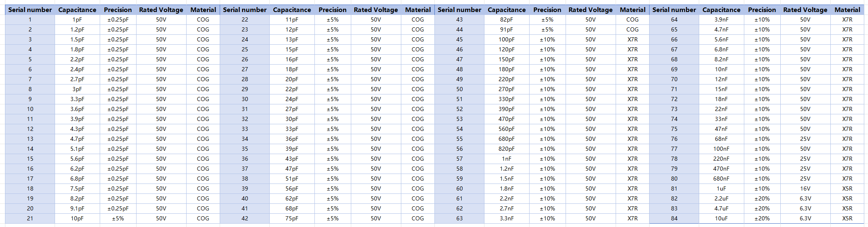The height and width of the screenshot is (227, 868).
Task: Select the X5R material in the 1uF row
Action: pos(847,188)
